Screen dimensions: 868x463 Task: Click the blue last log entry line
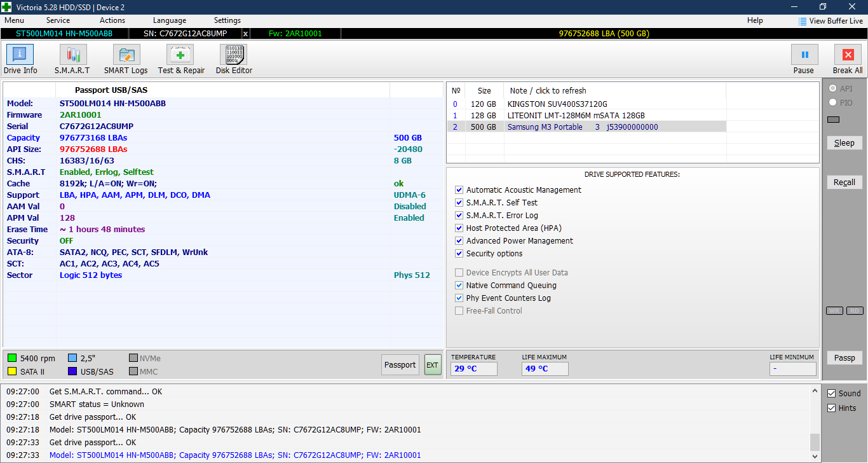click(234, 455)
